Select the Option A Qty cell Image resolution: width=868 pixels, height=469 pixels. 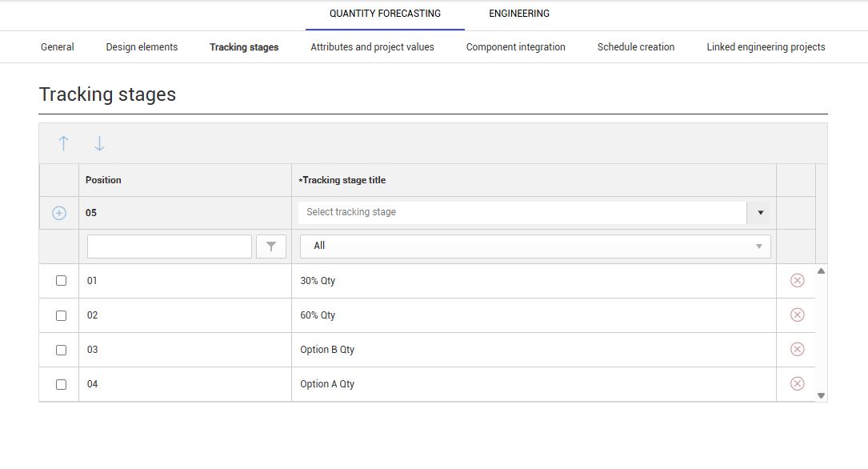[x=534, y=383]
